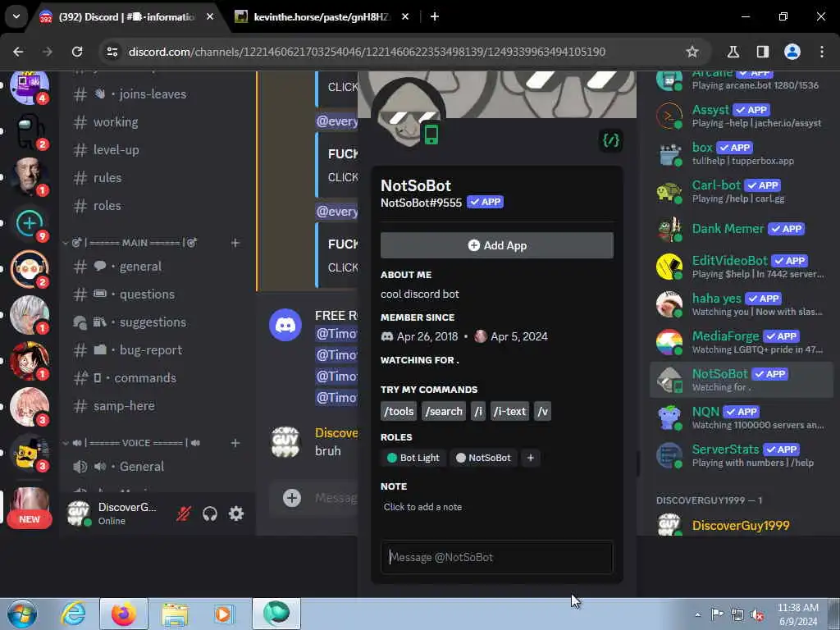This screenshot has height=630, width=840.
Task: Select ServerStats in member list
Action: [x=742, y=455]
